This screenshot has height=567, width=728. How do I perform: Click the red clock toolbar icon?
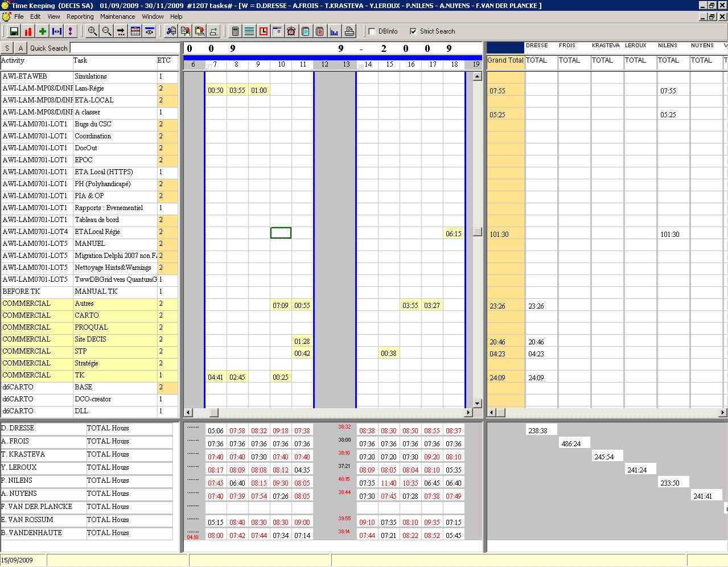[x=264, y=31]
